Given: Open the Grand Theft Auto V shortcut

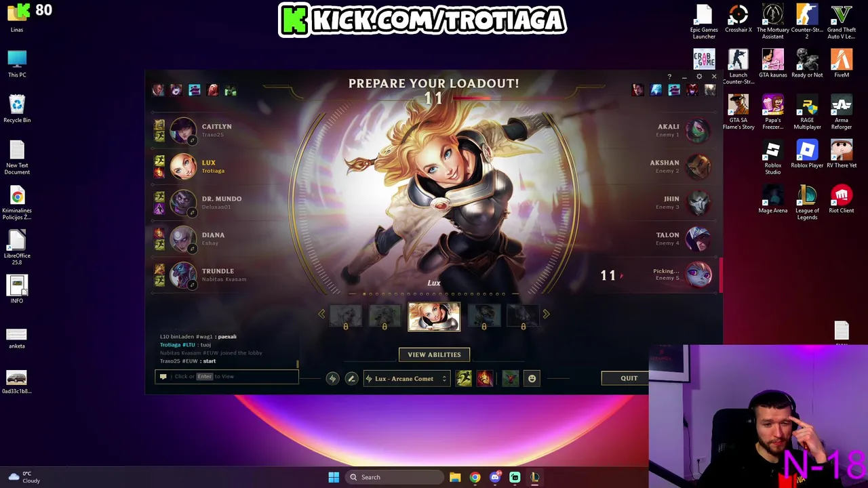Looking at the screenshot, I should (842, 22).
